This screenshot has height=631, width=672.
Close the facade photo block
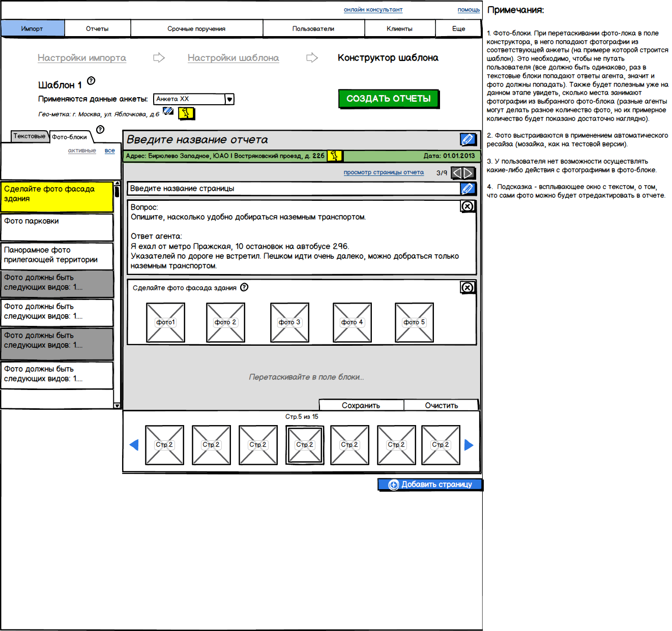tap(467, 287)
